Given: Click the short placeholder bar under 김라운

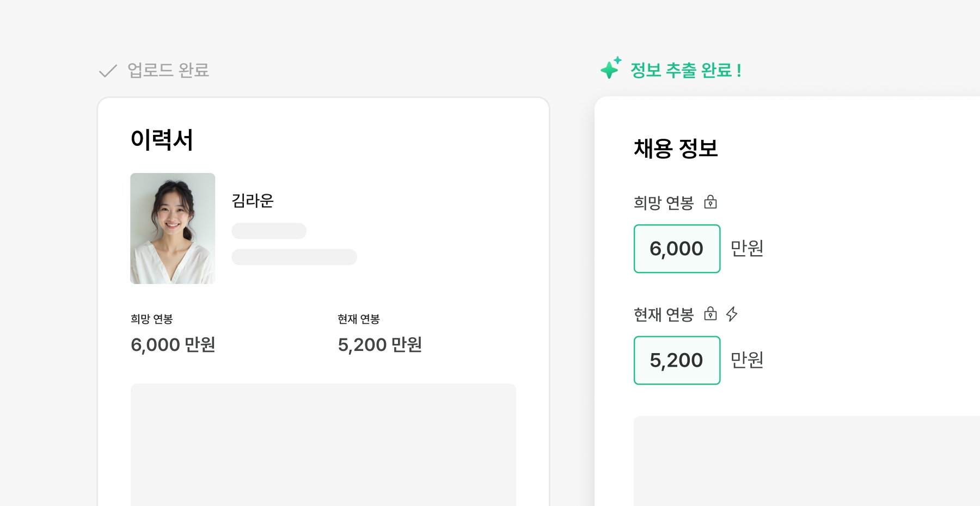Looking at the screenshot, I should [269, 231].
